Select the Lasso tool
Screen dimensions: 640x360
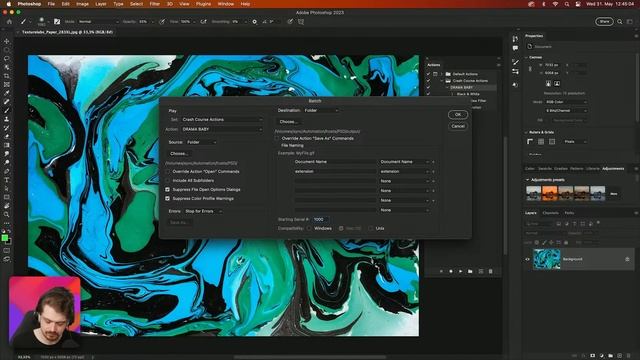[7, 58]
